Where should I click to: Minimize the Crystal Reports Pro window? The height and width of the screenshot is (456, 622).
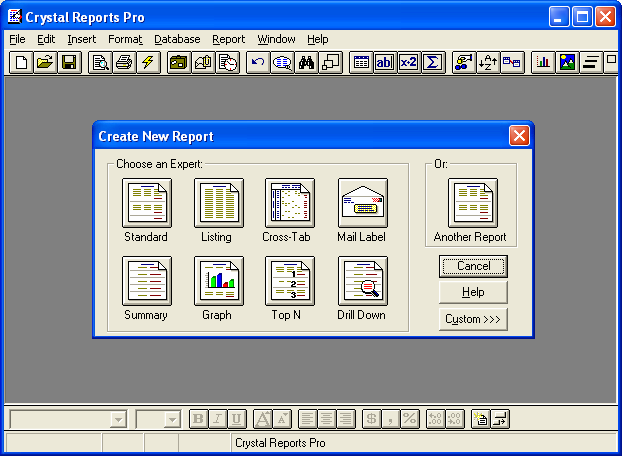coord(559,17)
